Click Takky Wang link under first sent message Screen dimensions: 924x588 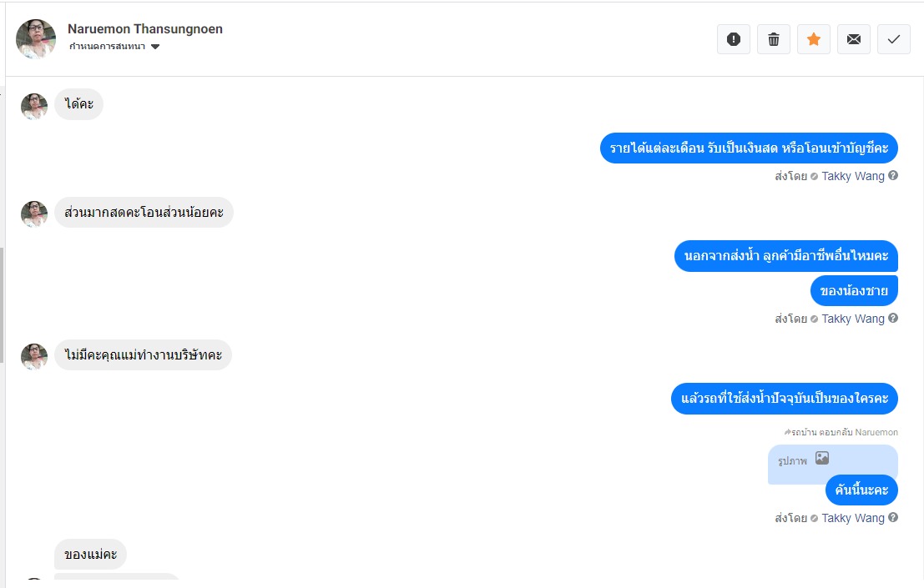[853, 176]
